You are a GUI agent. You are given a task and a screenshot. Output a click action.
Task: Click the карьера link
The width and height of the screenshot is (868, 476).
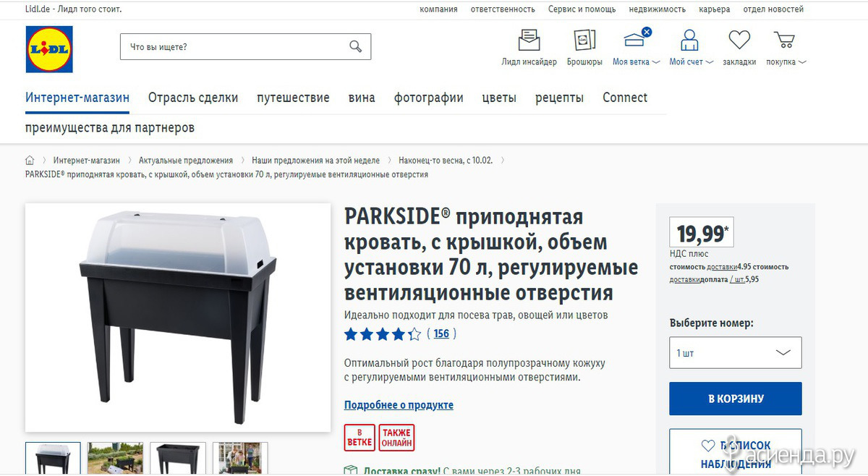(714, 9)
